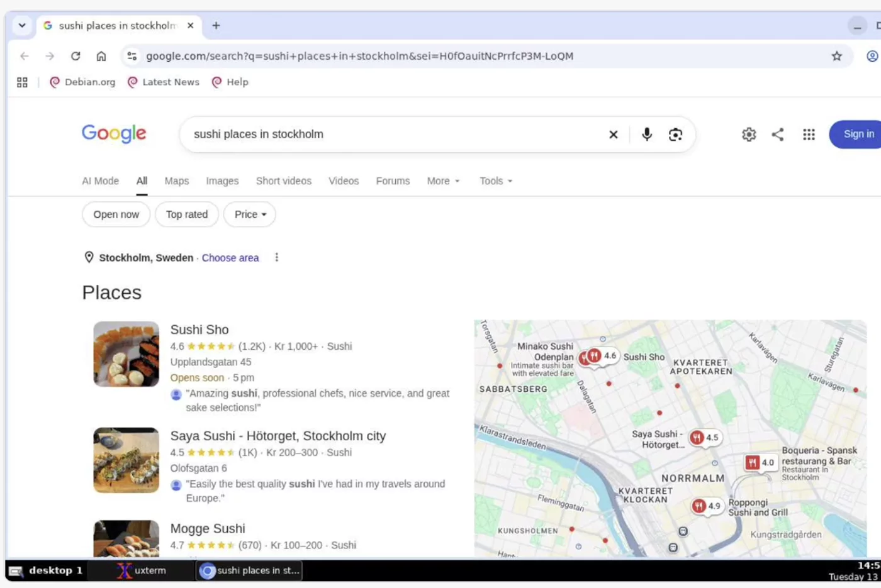This screenshot has width=881, height=588.
Task: Open the tab search dropdown arrow
Action: 22,26
